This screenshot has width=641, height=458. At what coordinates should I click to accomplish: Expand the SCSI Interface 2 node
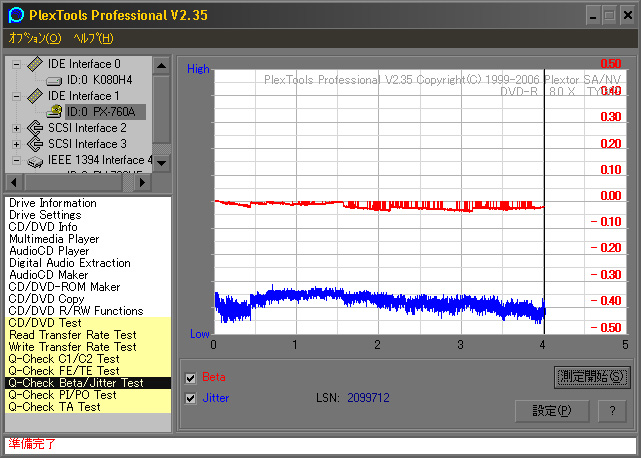pyautogui.click(x=16, y=128)
